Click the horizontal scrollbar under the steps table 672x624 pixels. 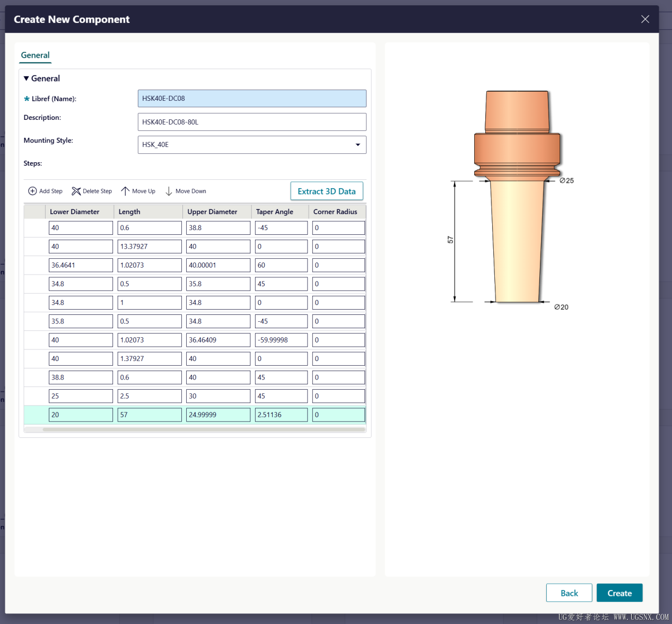[204, 429]
